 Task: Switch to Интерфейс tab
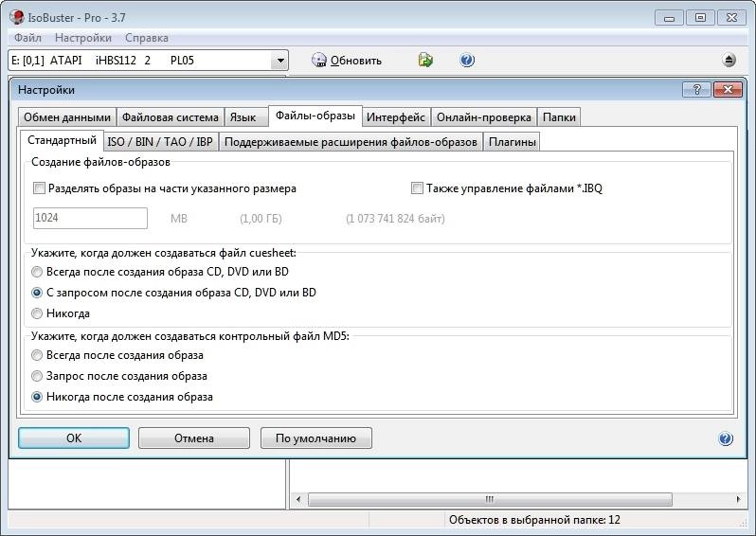[396, 117]
